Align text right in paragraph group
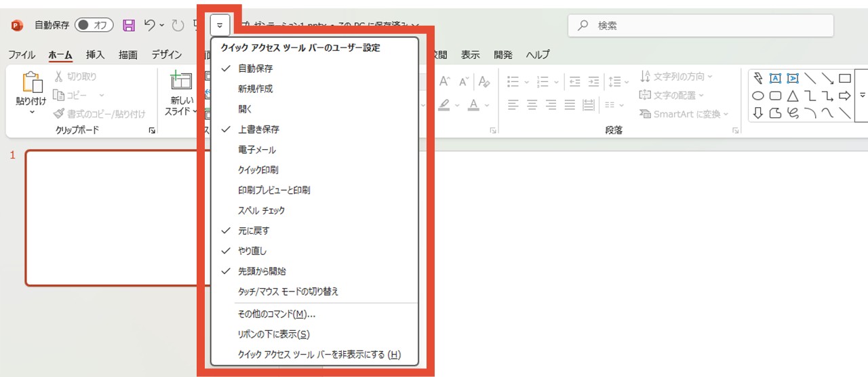Viewport: 868px width, 377px height. 551,104
